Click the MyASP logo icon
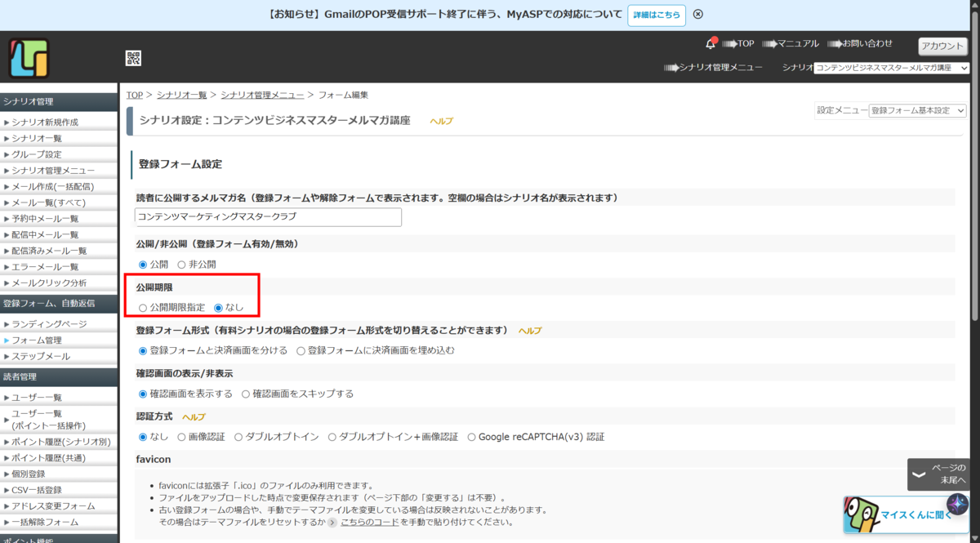 tap(29, 58)
